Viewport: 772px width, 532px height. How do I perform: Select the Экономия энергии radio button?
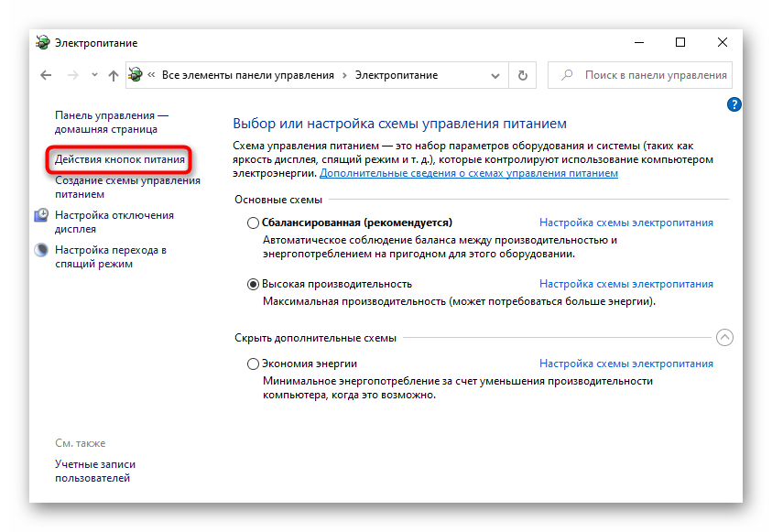click(254, 364)
